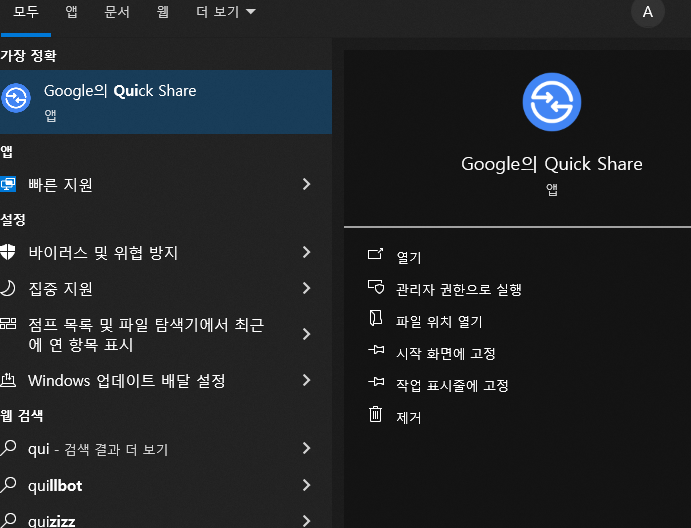This screenshot has height=528, width=691.
Task: Click the trash icon for 제거
Action: pyautogui.click(x=375, y=414)
